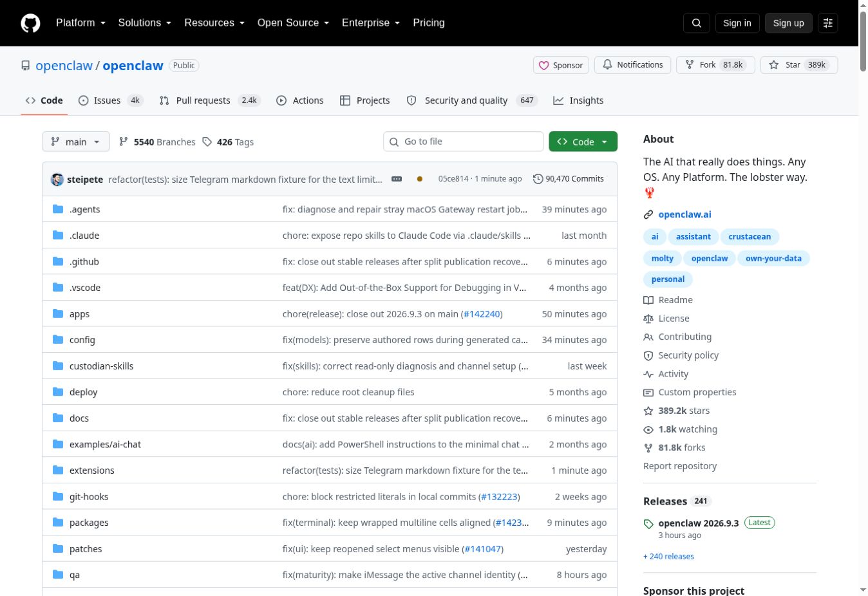Fork the repository via Fork icon

(715, 65)
